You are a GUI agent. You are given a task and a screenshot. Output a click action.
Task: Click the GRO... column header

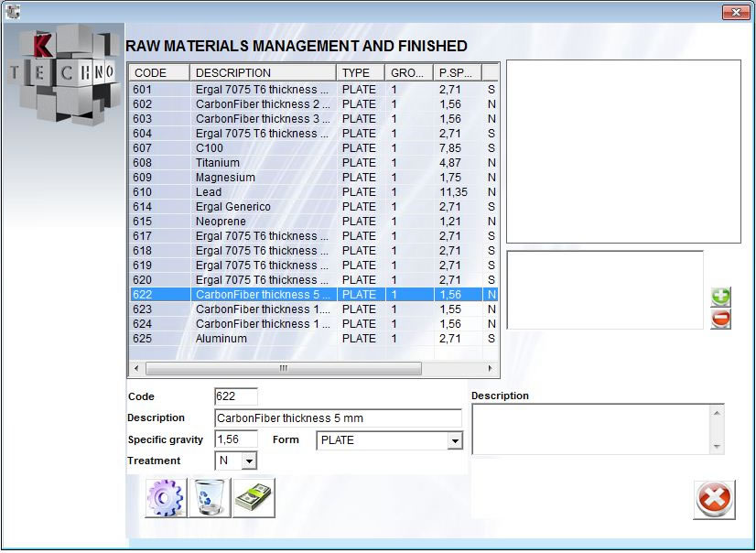(x=409, y=73)
